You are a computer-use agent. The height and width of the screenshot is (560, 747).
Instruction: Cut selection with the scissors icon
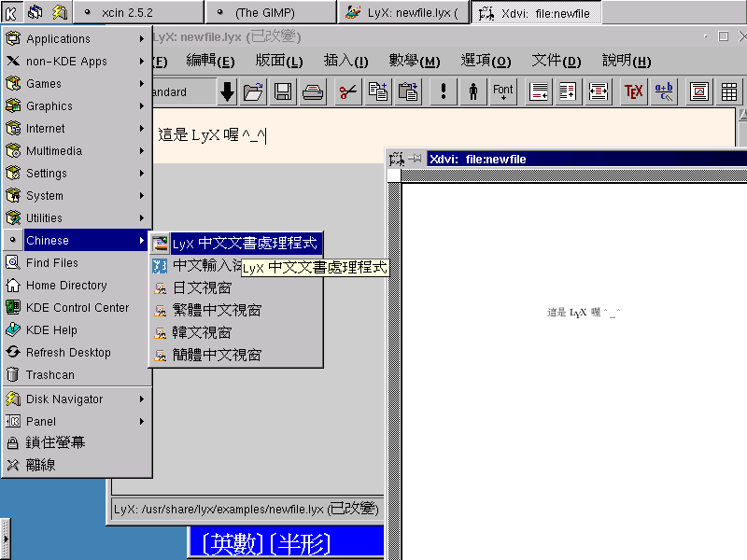coord(348,91)
